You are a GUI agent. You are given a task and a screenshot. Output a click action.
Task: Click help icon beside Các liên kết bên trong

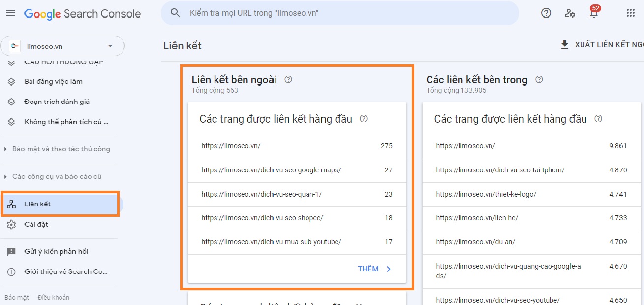click(x=539, y=79)
